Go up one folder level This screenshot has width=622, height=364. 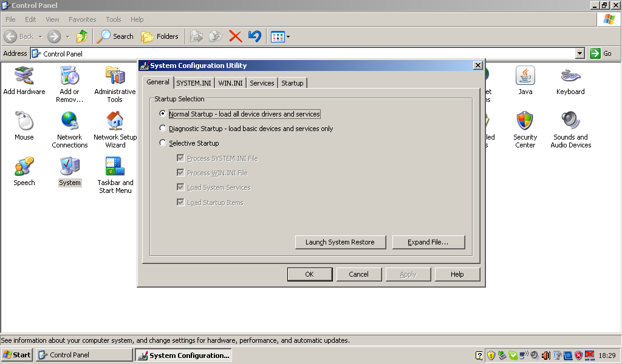[x=82, y=36]
